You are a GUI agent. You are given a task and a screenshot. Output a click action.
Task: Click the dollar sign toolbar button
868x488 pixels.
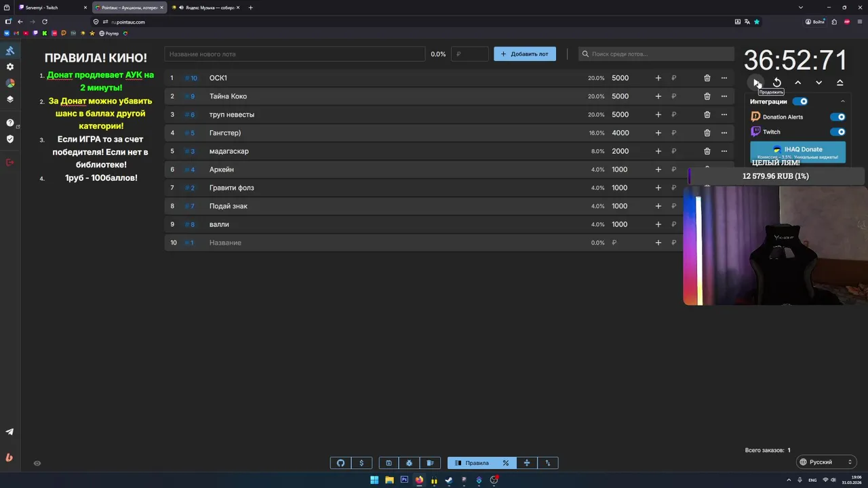click(x=361, y=463)
